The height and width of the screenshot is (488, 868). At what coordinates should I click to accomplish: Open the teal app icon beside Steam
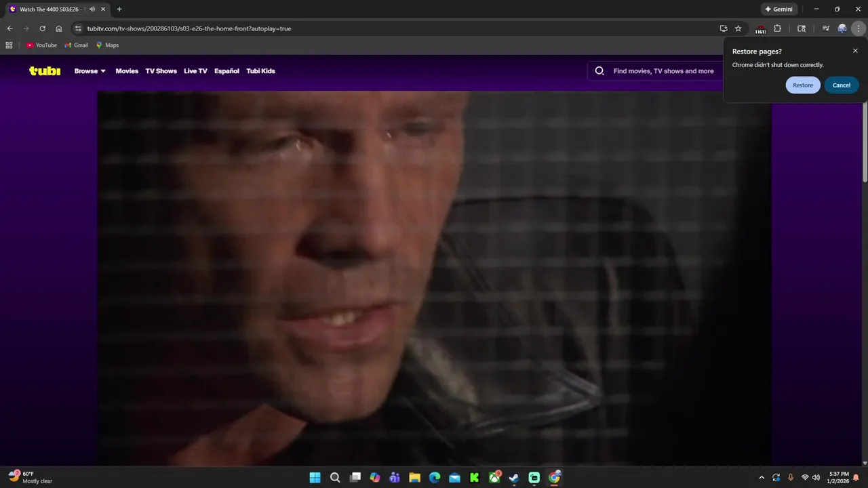tap(534, 478)
